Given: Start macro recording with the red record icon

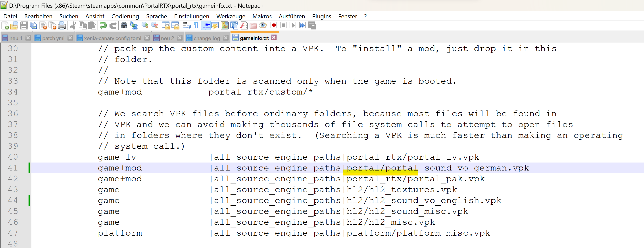Looking at the screenshot, I should click(x=274, y=25).
